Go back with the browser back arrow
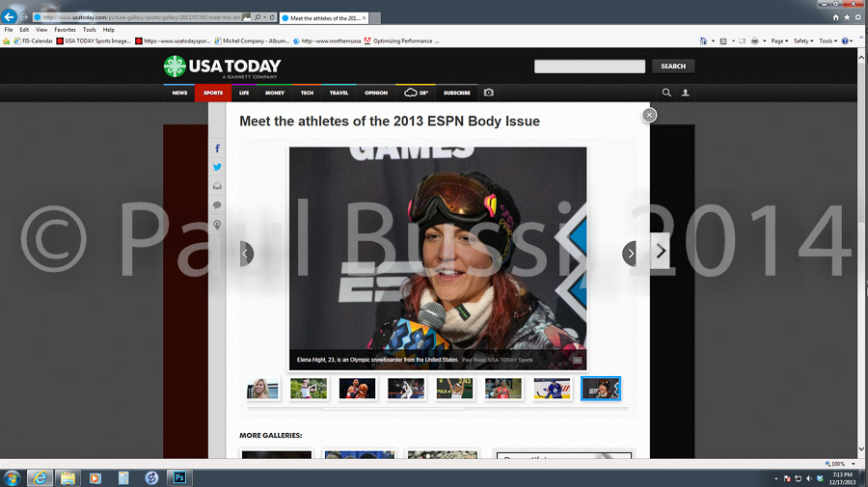868x487 pixels. 9,16
